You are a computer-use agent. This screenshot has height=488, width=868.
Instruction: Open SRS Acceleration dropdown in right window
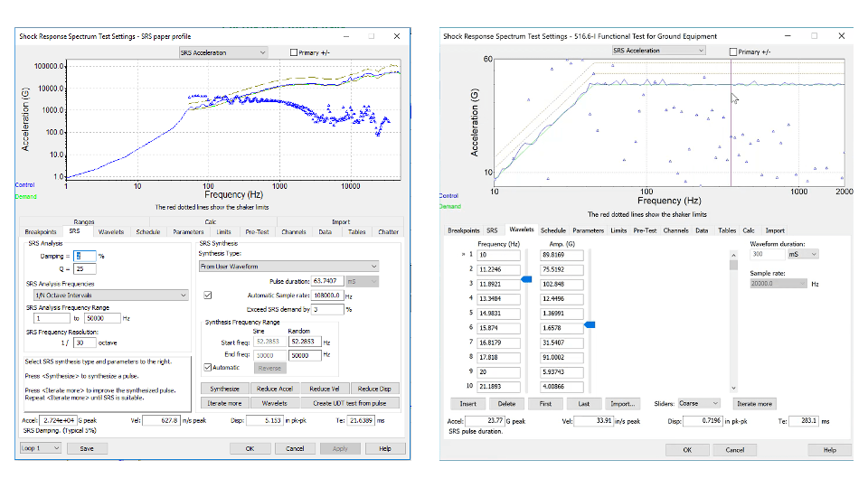658,51
